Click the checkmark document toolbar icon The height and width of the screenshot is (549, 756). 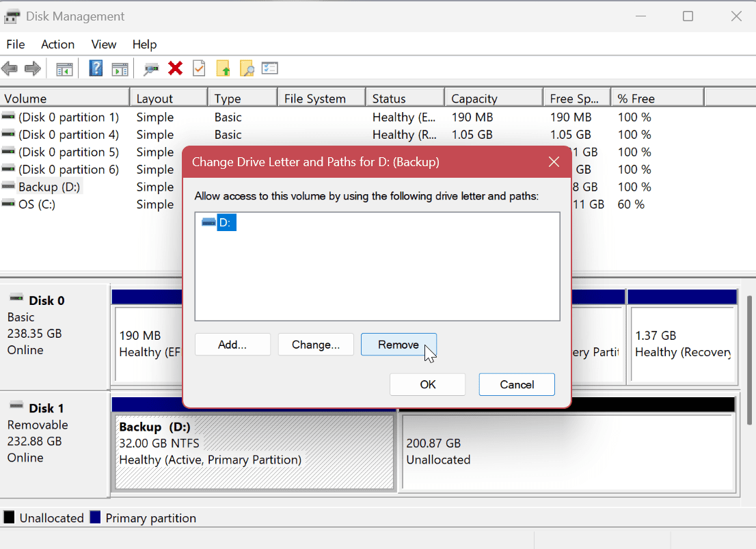tap(199, 68)
